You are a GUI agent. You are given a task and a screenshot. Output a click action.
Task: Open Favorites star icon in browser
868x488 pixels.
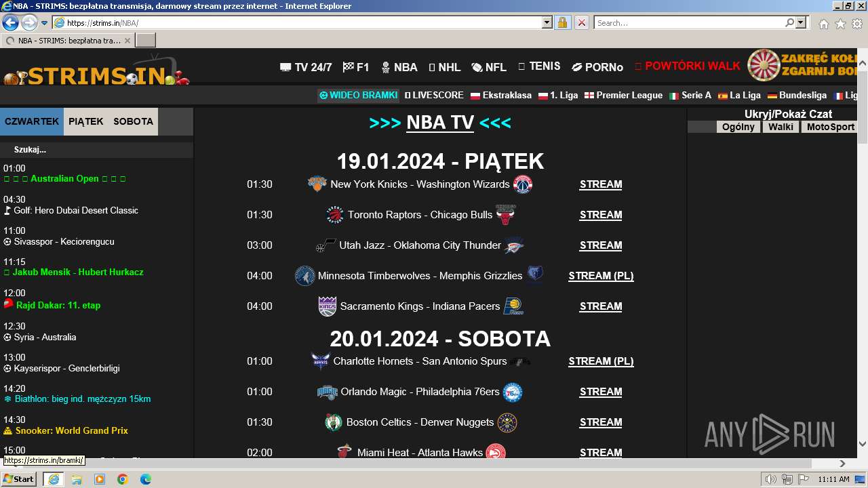point(840,23)
